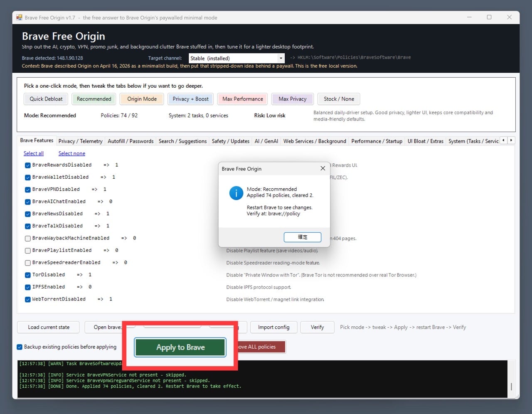This screenshot has height=414, width=532.
Task: Show the Web Services / Background tab
Action: pyautogui.click(x=315, y=141)
